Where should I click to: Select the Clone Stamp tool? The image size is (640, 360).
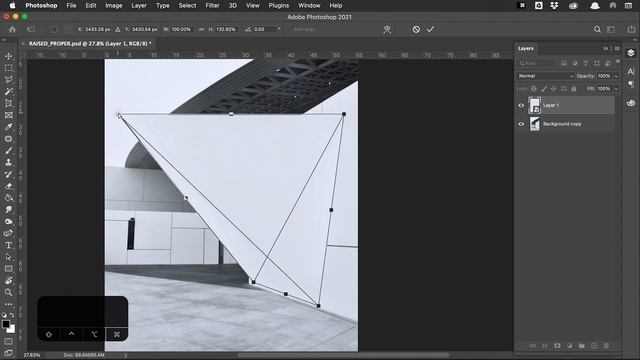9,162
